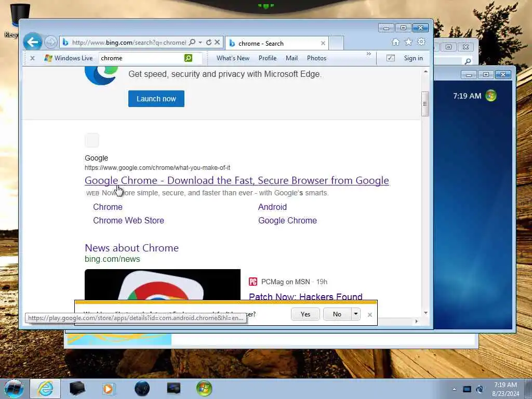532x399 pixels.
Task: Open the Chrome sublink
Action: click(108, 207)
